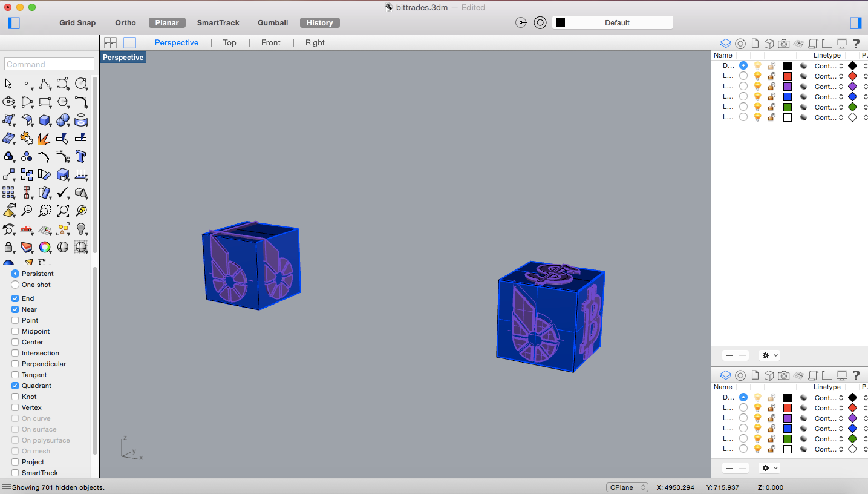Open the camera tab in the upper panel
Image resolution: width=868 pixels, height=494 pixels.
[783, 44]
